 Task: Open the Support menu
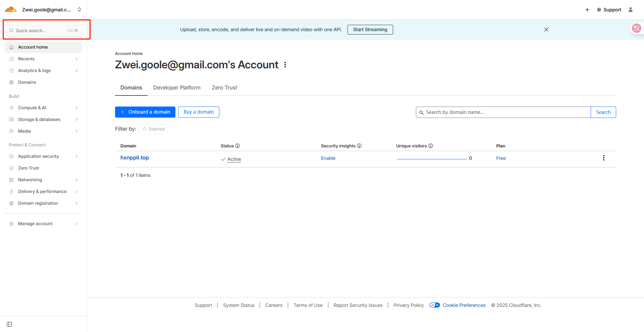click(x=609, y=10)
